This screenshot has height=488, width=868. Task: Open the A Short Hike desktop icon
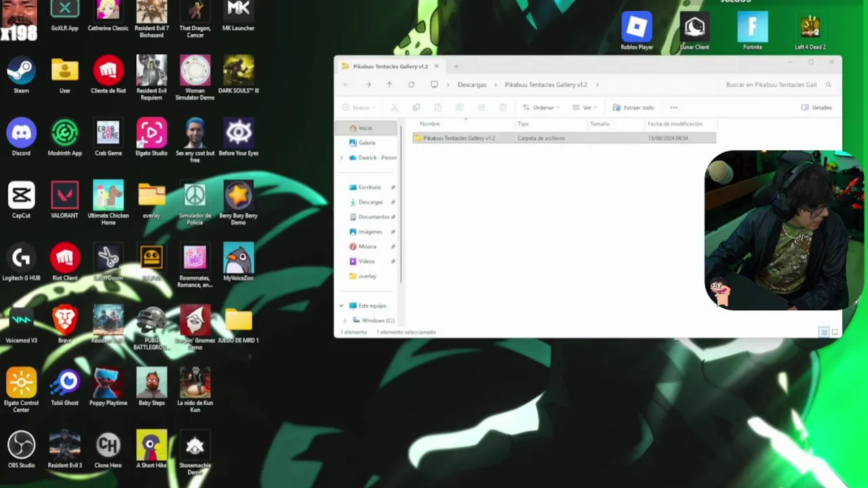pos(151,449)
